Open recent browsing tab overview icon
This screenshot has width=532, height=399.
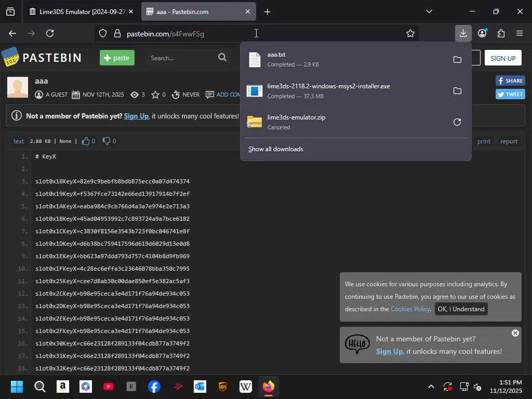10,11
